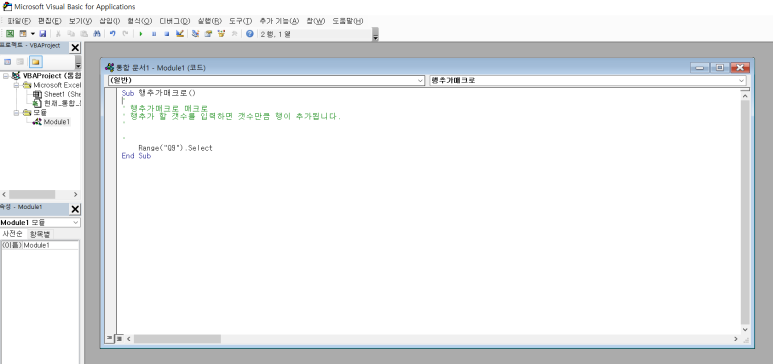Open the 파일(F) menu

coord(19,21)
